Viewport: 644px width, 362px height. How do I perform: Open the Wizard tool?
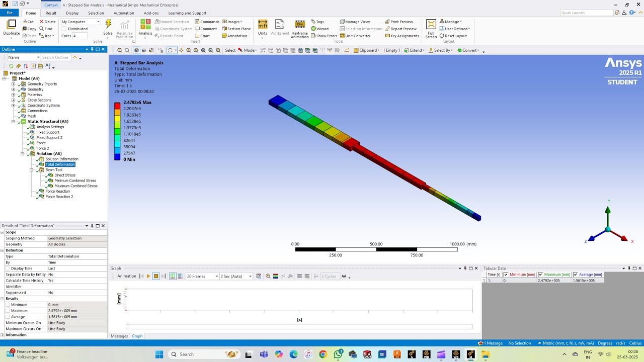coord(319,29)
